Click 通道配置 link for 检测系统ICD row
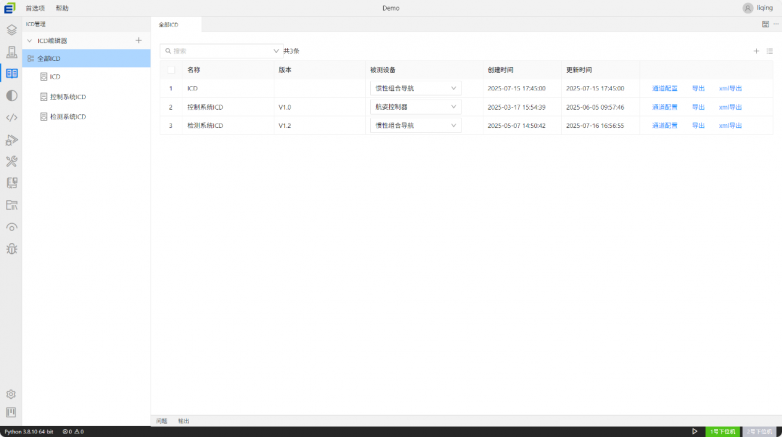 click(665, 125)
